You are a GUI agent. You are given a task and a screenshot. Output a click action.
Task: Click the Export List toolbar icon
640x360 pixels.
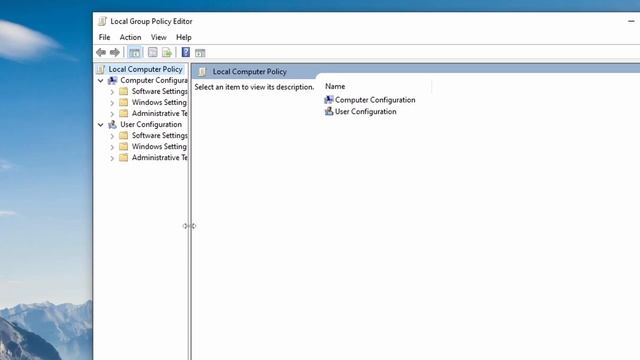167,52
